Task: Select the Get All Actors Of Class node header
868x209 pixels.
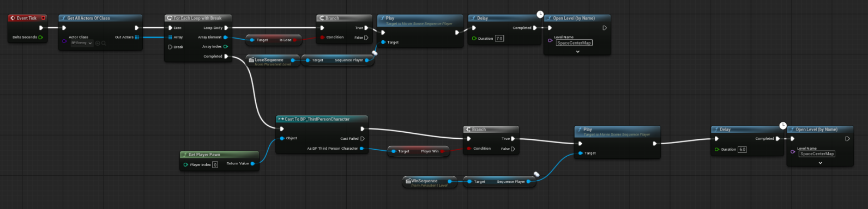Action: click(x=101, y=18)
